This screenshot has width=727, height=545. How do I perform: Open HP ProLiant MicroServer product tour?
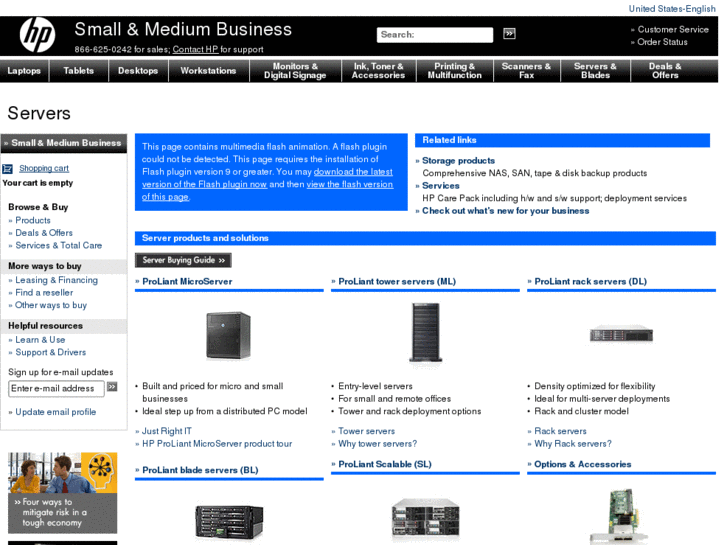tap(217, 444)
